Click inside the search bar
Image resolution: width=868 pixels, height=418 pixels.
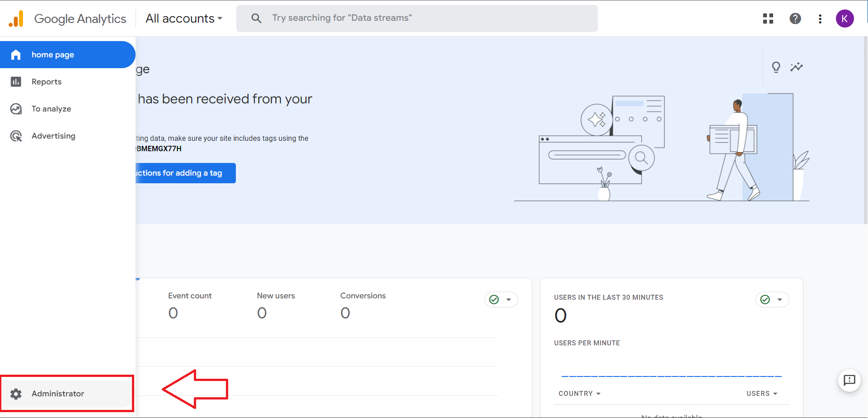tap(407, 18)
